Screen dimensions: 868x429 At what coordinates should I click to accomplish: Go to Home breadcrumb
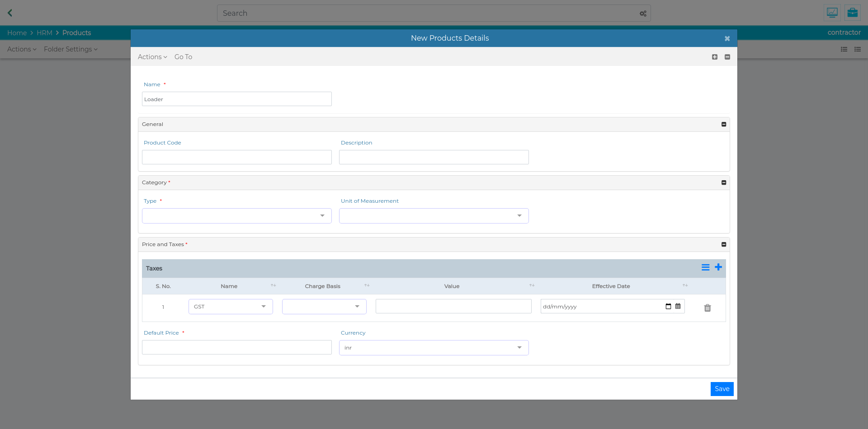tap(17, 33)
